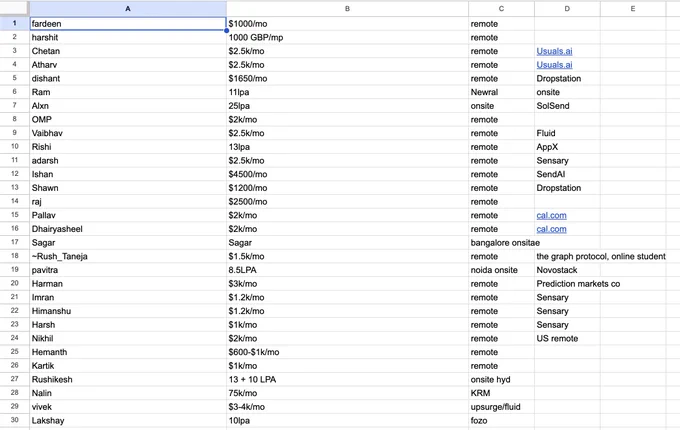This screenshot has width=680, height=430.
Task: Select the "13 + 10 LPA" cell
Action: click(x=347, y=380)
